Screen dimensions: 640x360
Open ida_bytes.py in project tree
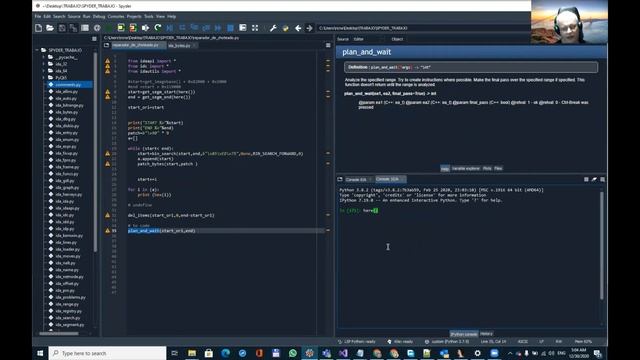click(66, 112)
